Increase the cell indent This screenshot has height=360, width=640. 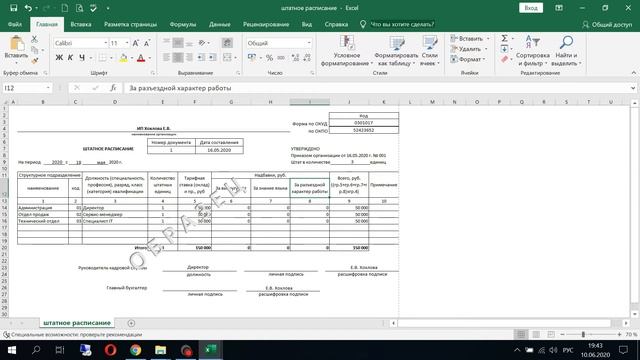(x=213, y=58)
